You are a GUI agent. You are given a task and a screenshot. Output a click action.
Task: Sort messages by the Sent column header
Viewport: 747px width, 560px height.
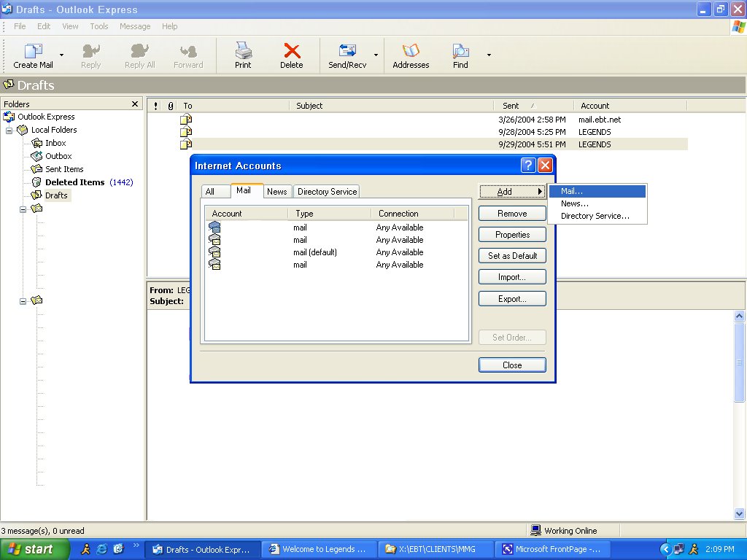(x=511, y=106)
